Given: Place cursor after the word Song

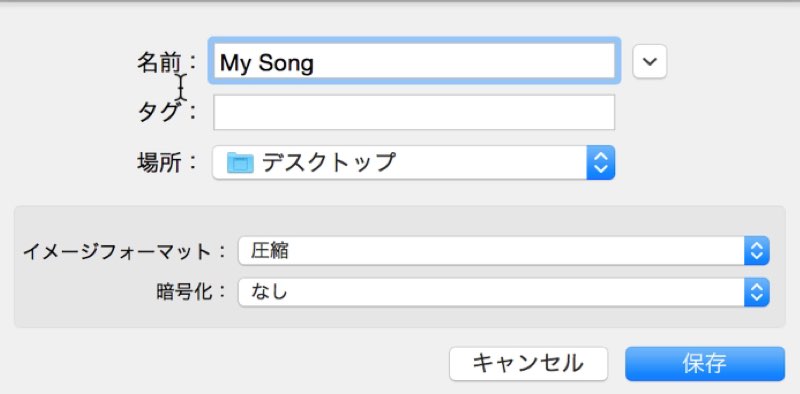Looking at the screenshot, I should tap(315, 63).
